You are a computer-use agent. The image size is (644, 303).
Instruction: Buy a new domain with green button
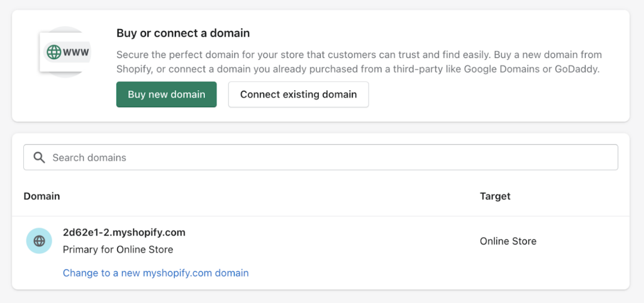tap(166, 94)
